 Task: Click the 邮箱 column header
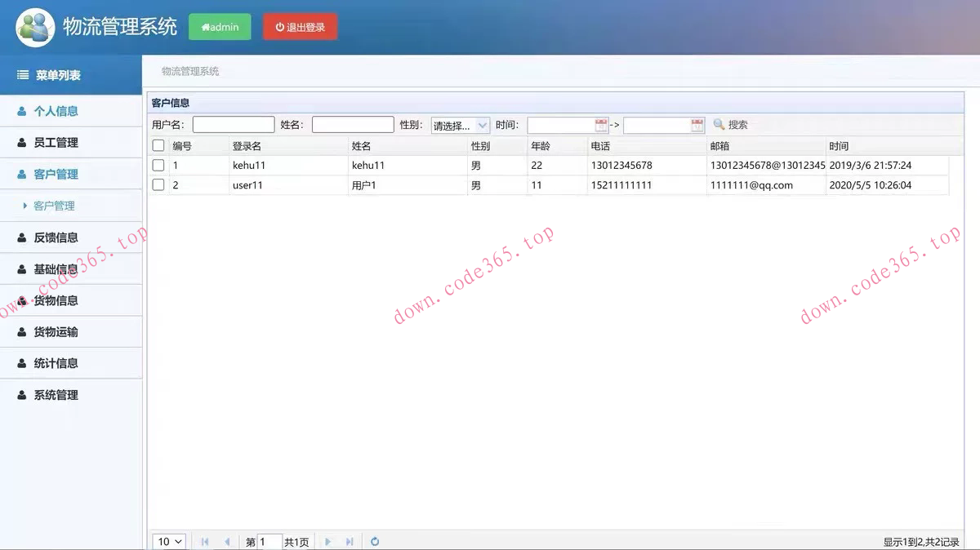pyautogui.click(x=766, y=146)
